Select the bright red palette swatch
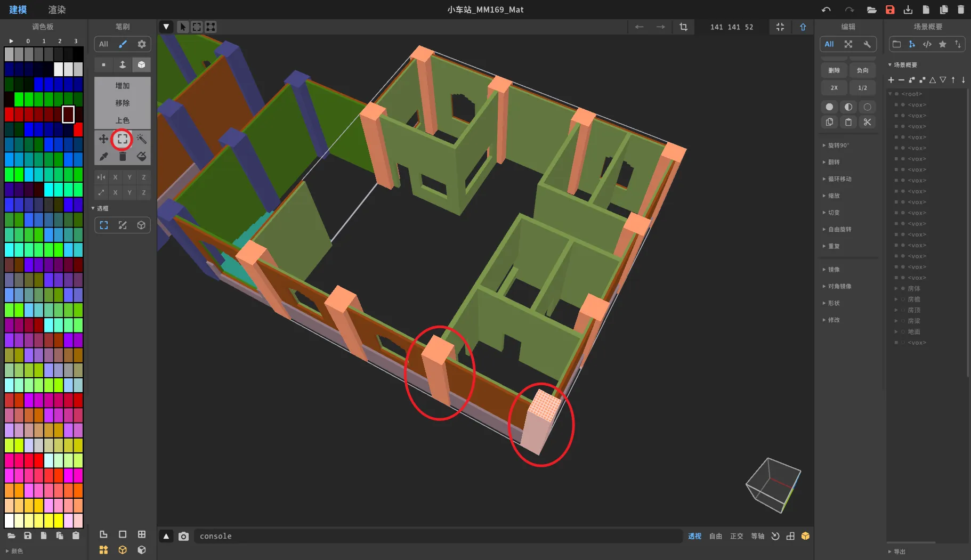Image resolution: width=971 pixels, height=560 pixels. click(78, 129)
